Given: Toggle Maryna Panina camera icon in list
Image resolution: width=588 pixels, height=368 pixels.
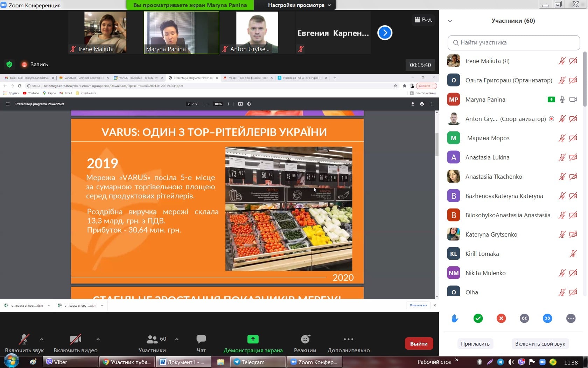Looking at the screenshot, I should 573,100.
